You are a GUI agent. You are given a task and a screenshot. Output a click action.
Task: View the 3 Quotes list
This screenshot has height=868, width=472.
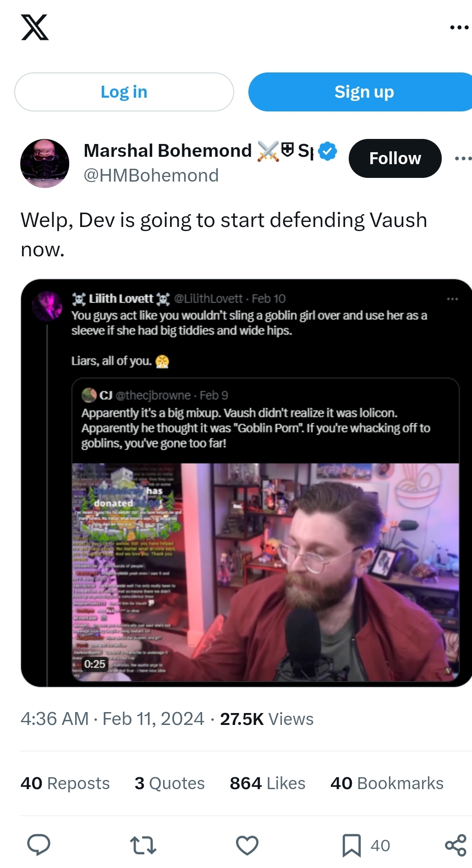[170, 783]
